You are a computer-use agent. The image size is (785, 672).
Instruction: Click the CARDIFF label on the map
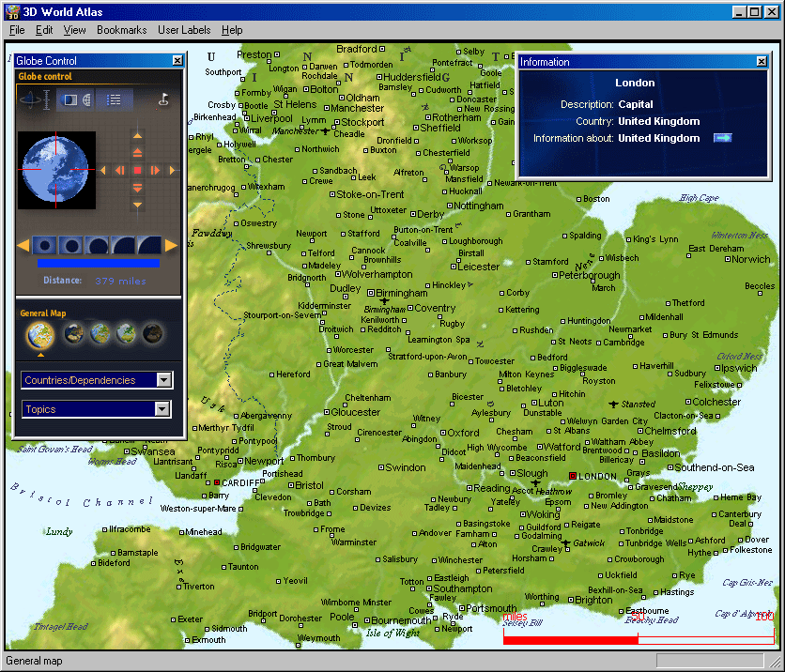[240, 482]
